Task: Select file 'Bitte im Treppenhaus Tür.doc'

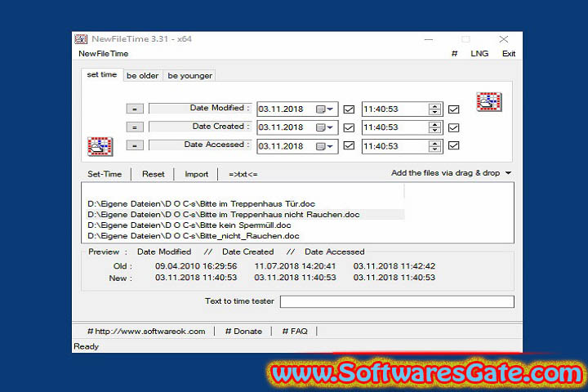Action: [201, 203]
